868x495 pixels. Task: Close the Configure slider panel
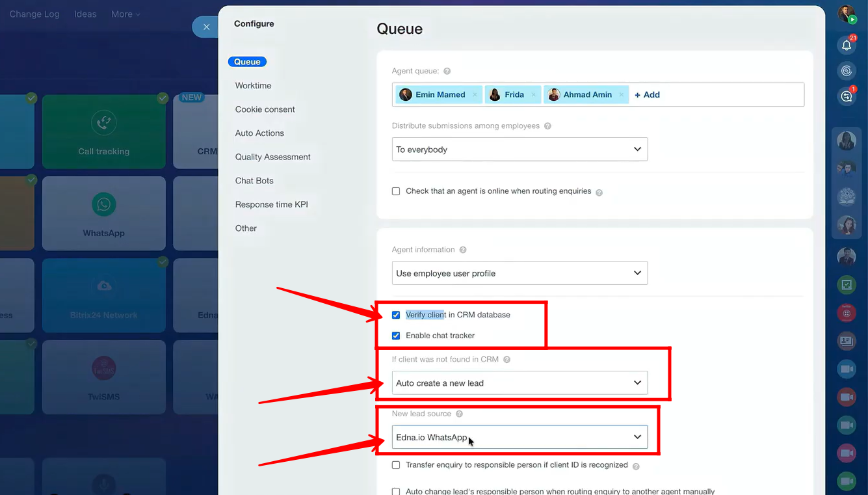[206, 27]
